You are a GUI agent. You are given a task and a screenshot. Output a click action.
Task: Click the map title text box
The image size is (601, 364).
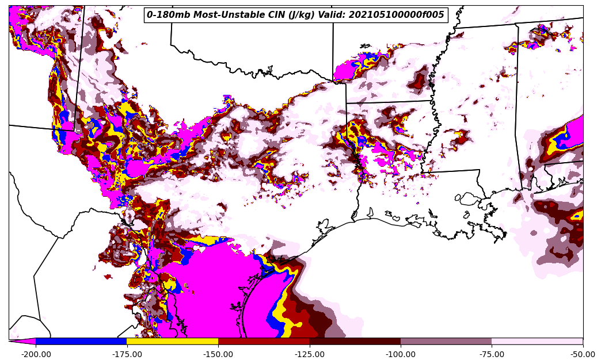pos(296,15)
